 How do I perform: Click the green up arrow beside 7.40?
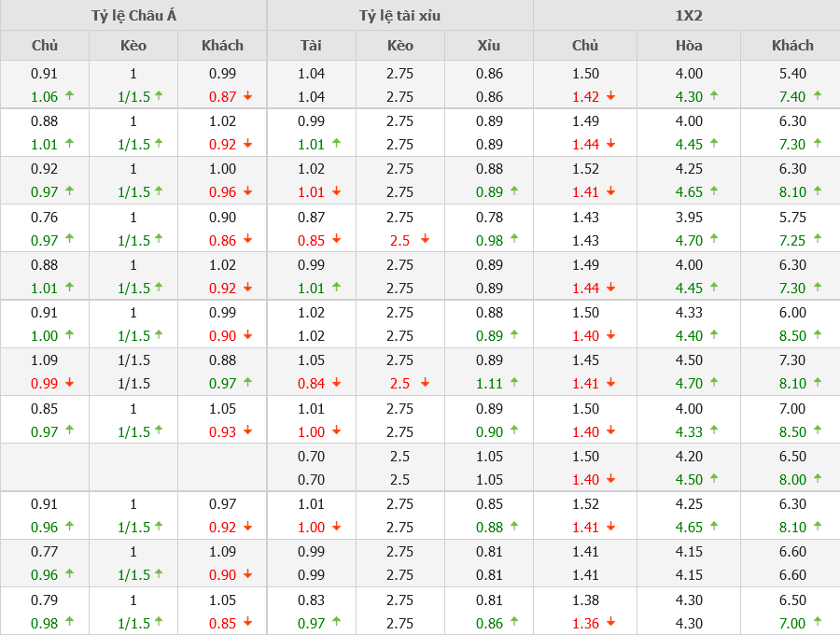818,95
